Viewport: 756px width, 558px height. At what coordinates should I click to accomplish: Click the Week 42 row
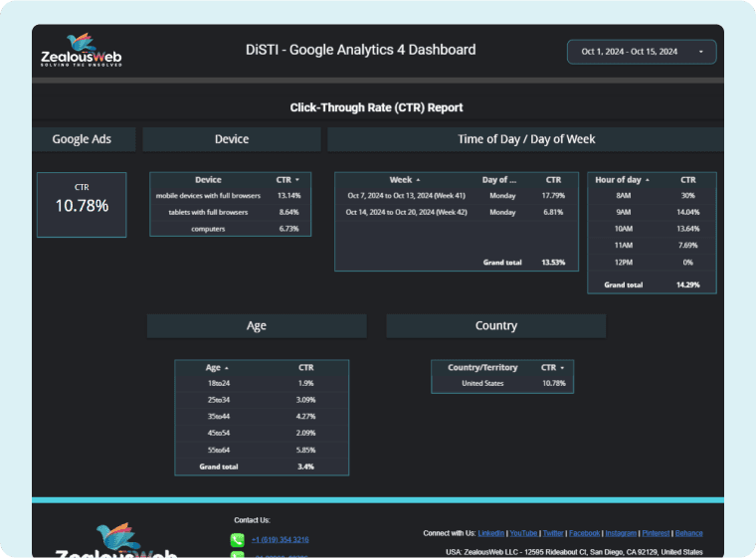457,212
